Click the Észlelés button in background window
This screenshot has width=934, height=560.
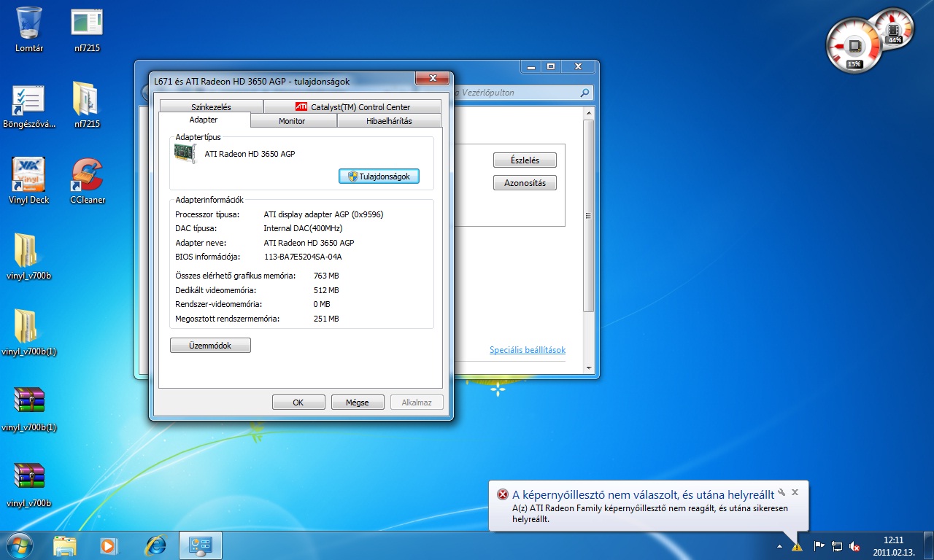[x=525, y=160]
